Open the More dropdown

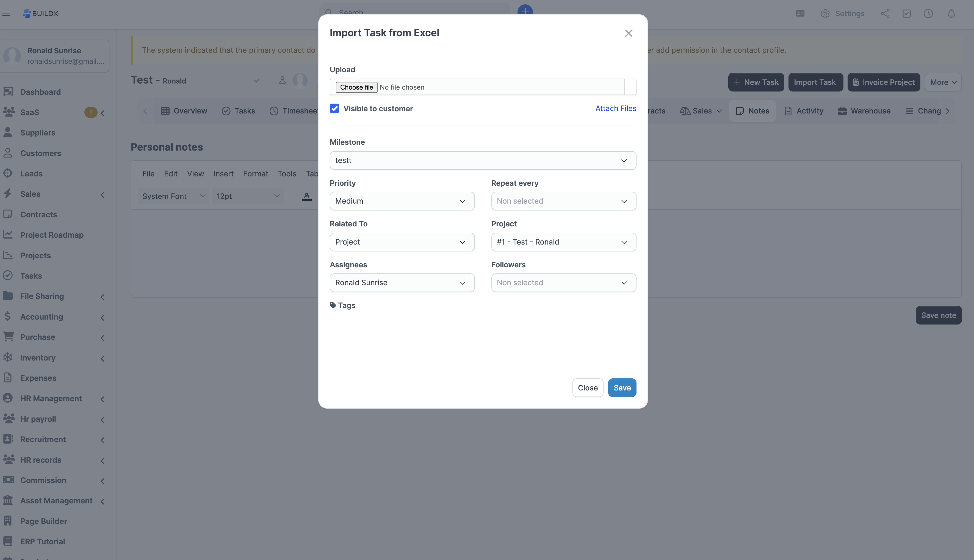943,82
